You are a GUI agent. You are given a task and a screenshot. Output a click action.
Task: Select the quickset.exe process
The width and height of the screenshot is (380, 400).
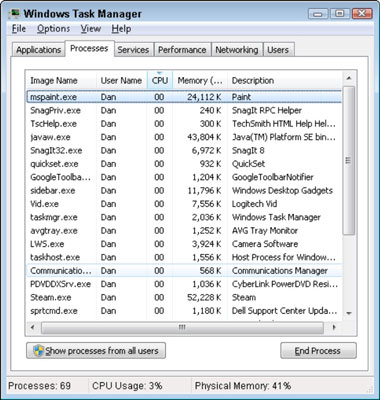pyautogui.click(x=184, y=164)
